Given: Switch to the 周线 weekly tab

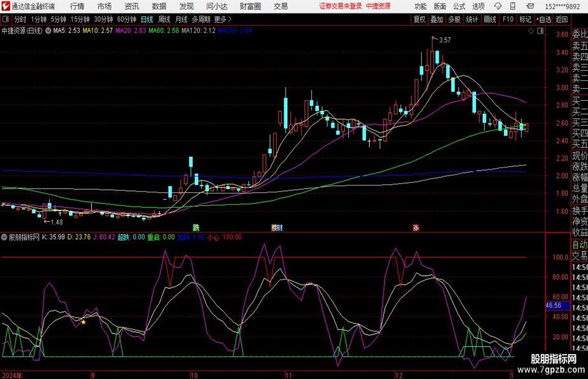Looking at the screenshot, I should click(164, 19).
